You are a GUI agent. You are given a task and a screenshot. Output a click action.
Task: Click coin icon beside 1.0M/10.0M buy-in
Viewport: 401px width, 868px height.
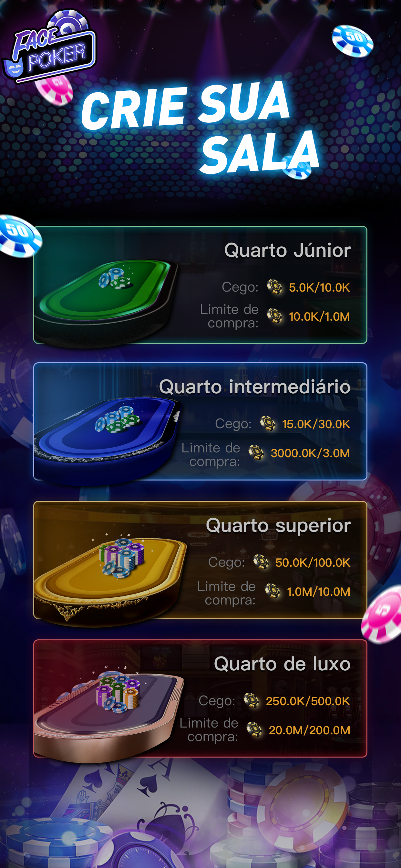(272, 591)
